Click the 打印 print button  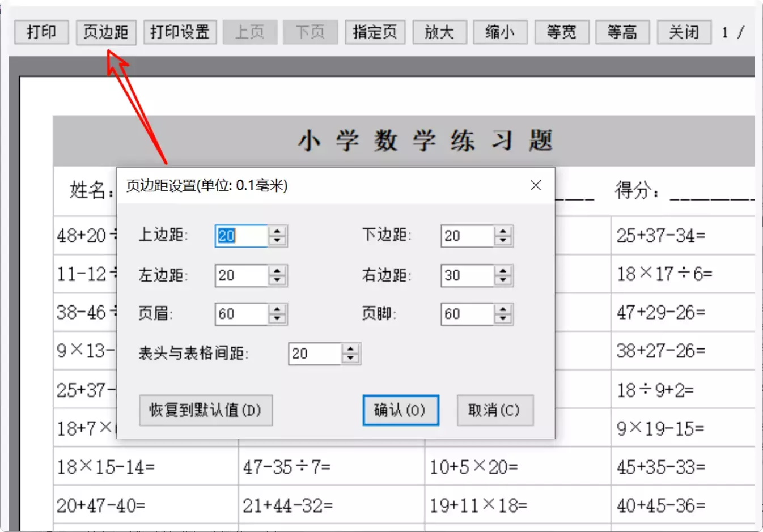click(x=41, y=32)
